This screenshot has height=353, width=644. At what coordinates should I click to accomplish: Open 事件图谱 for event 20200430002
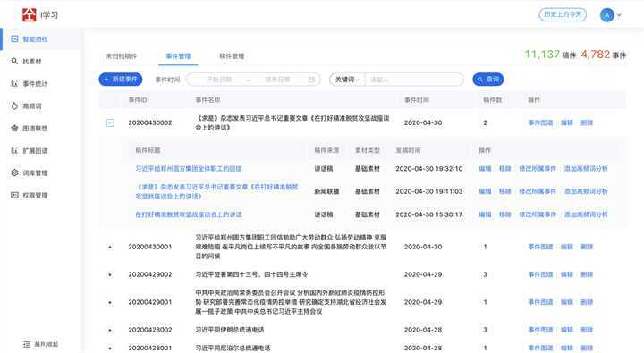click(x=540, y=122)
